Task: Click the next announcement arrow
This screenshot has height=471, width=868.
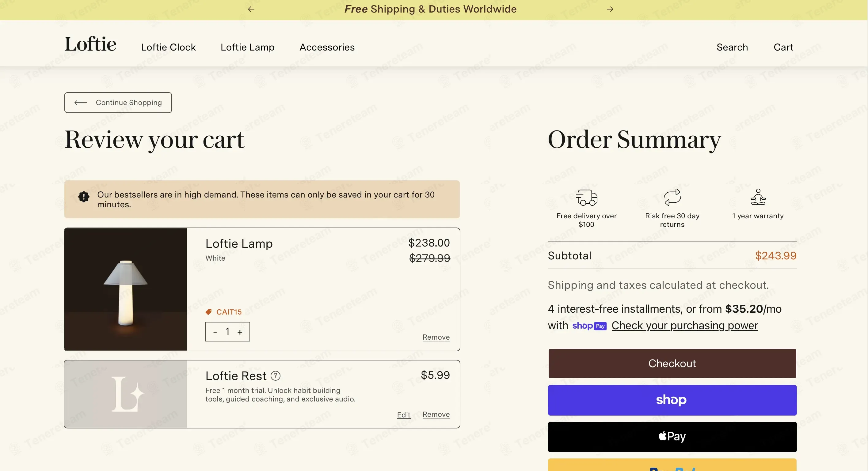Action: coord(610,9)
